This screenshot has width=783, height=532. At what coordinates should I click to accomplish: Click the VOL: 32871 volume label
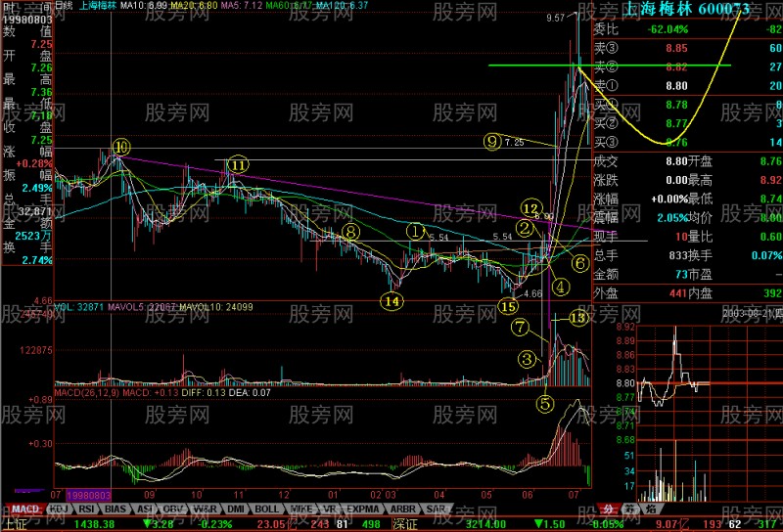pos(78,307)
